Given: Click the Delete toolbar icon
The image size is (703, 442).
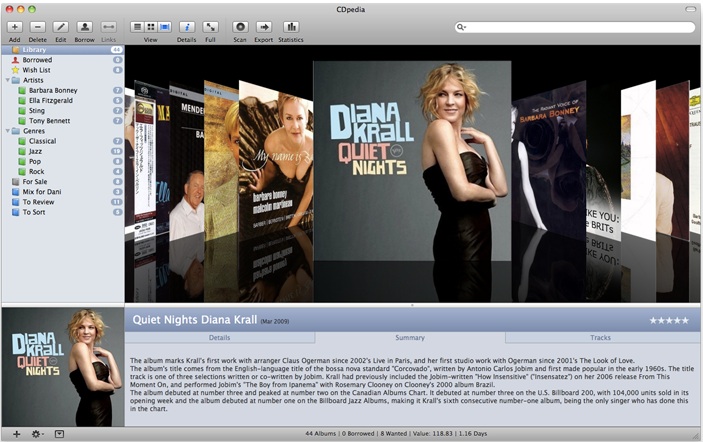Looking at the screenshot, I should click(x=37, y=26).
